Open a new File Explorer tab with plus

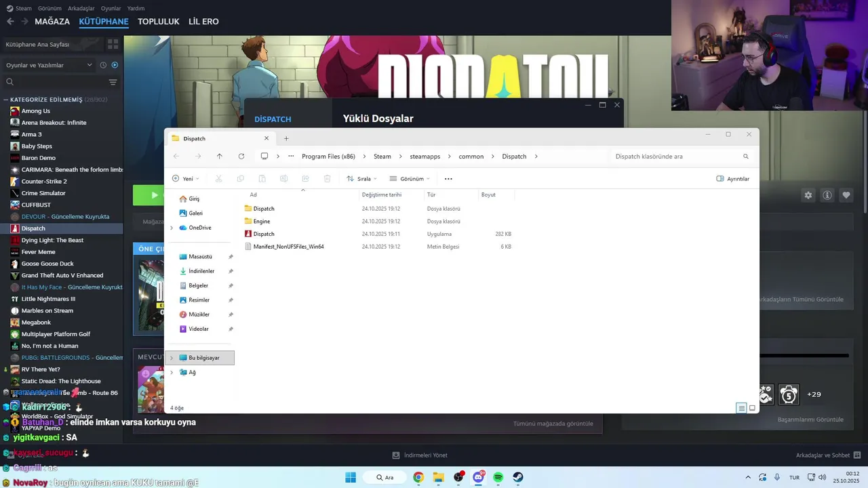[x=286, y=138]
